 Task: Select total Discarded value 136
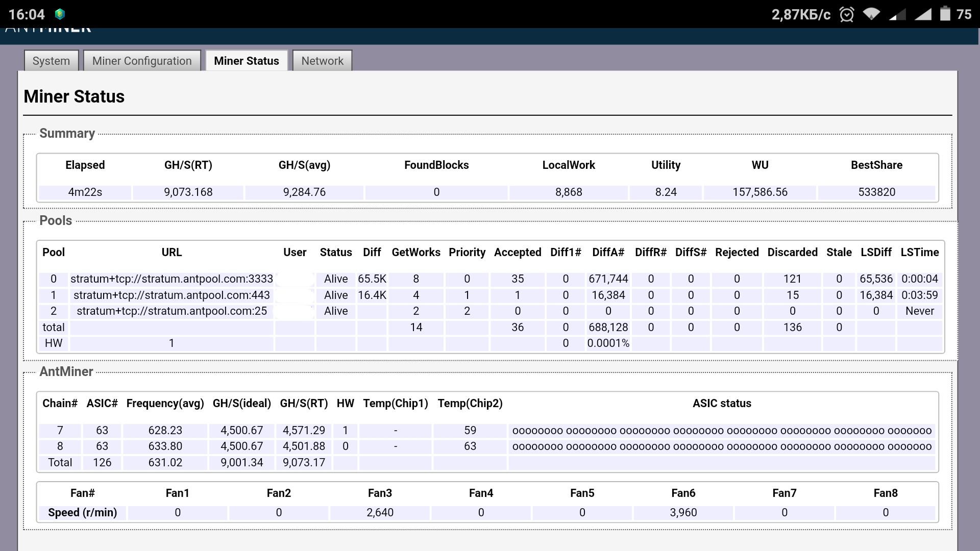(x=793, y=328)
